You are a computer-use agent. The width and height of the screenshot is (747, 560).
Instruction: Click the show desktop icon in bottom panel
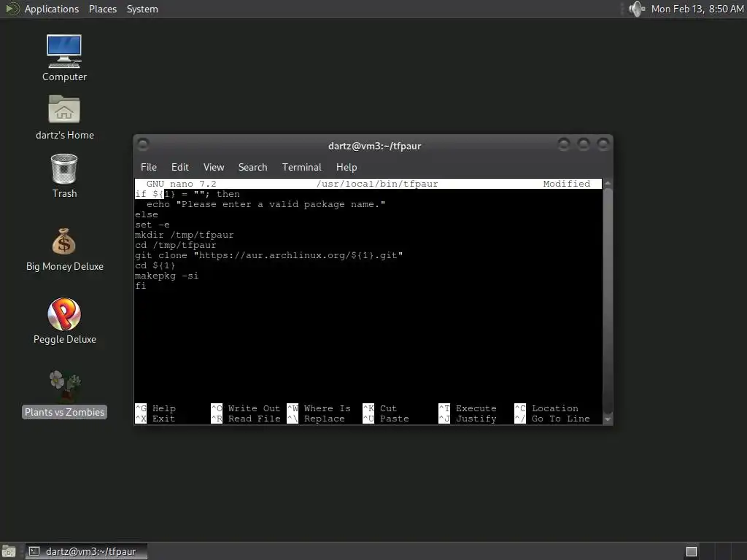tap(9, 551)
